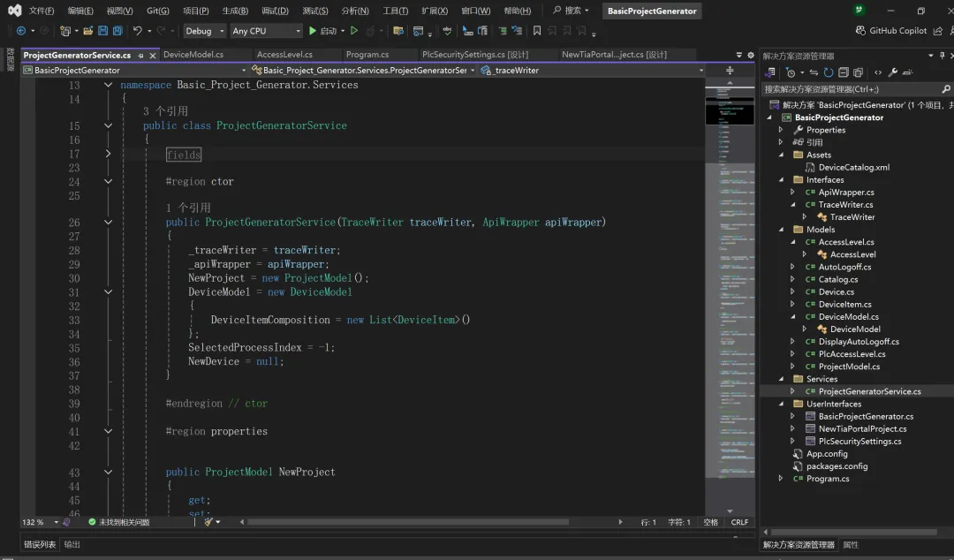Click the GitHub Copilot icon
Viewport: 954px width, 560px height.
(x=861, y=31)
